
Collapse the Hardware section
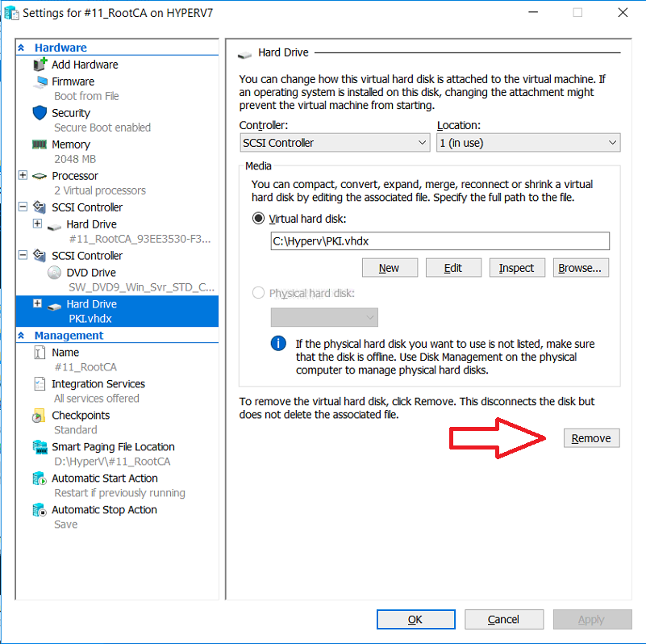[x=22, y=48]
